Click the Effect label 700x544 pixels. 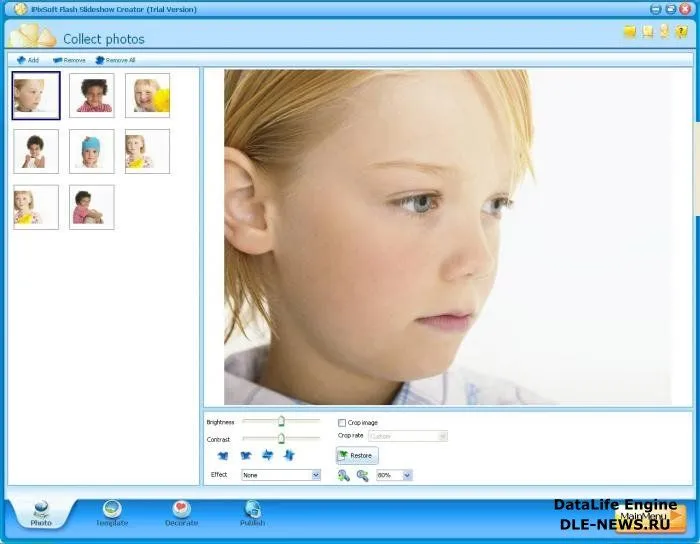pos(219,474)
